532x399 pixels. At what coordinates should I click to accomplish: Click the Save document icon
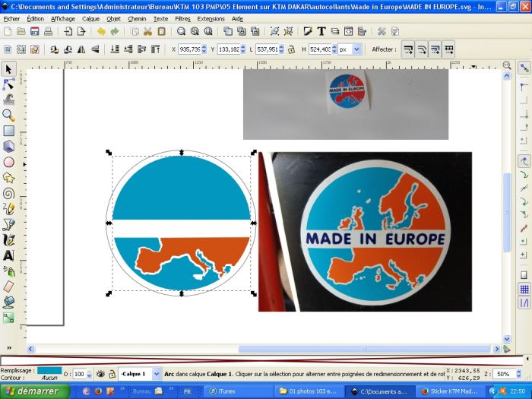coord(34,31)
